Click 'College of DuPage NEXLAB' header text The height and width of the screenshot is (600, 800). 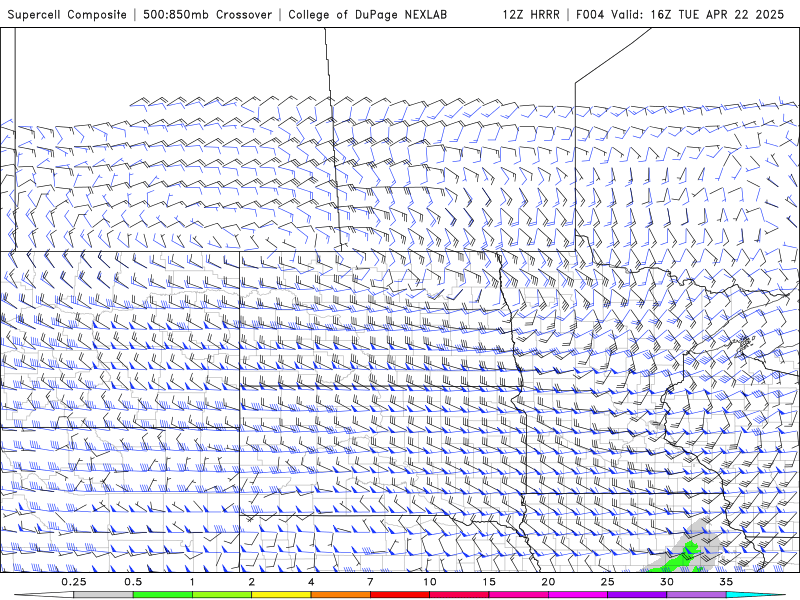coord(367,14)
